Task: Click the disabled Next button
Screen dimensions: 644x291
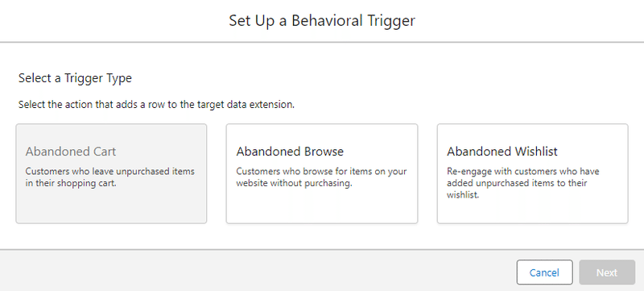Action: [607, 272]
